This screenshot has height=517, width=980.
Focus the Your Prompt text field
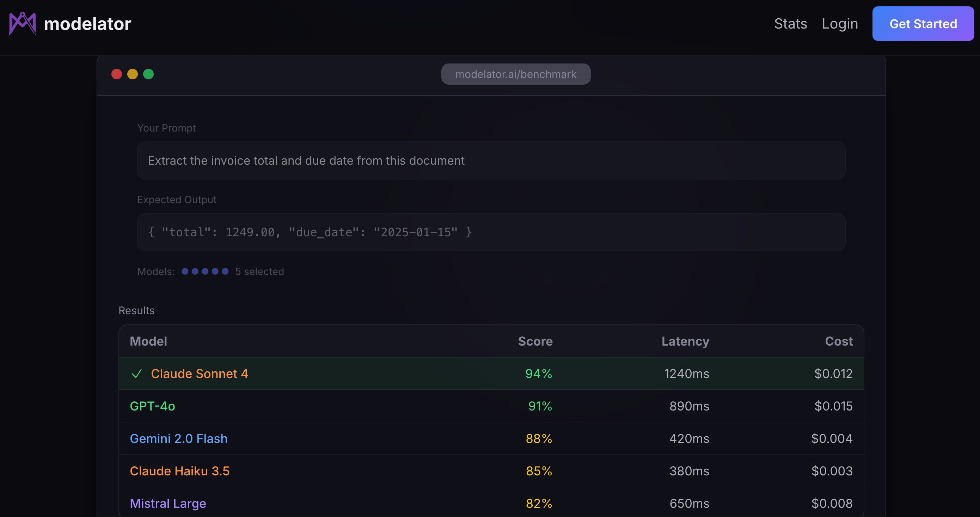pyautogui.click(x=491, y=160)
